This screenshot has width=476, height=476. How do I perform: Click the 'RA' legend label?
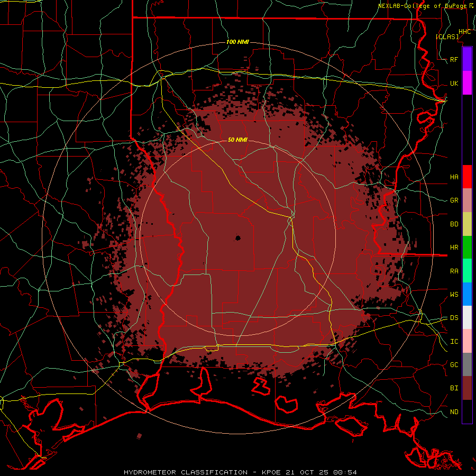coord(454,271)
